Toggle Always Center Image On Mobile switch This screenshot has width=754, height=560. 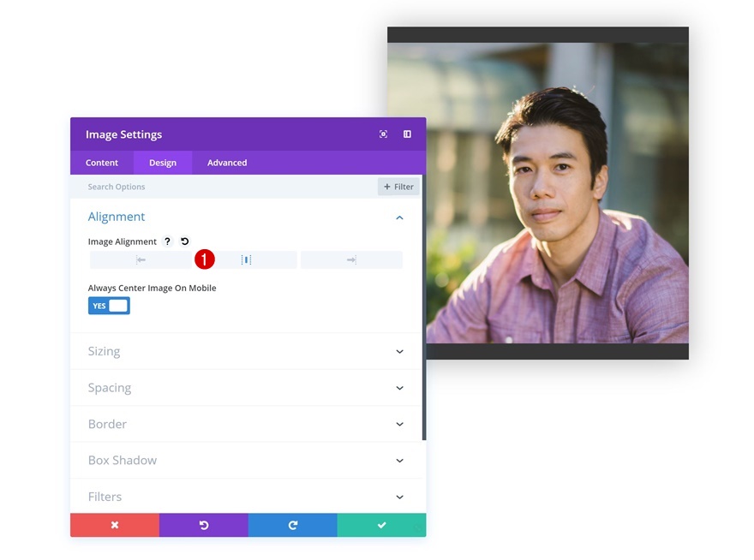coord(109,306)
